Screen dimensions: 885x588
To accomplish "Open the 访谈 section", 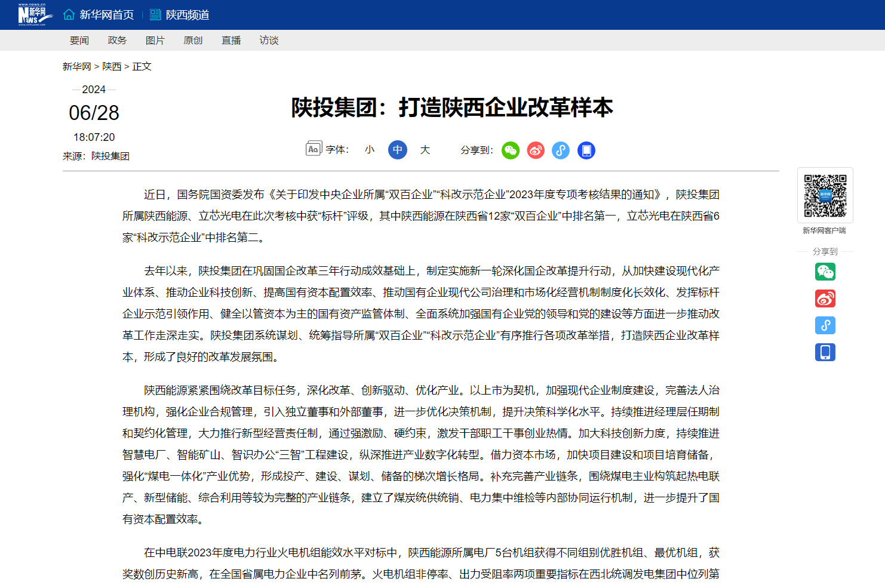I will 269,41.
